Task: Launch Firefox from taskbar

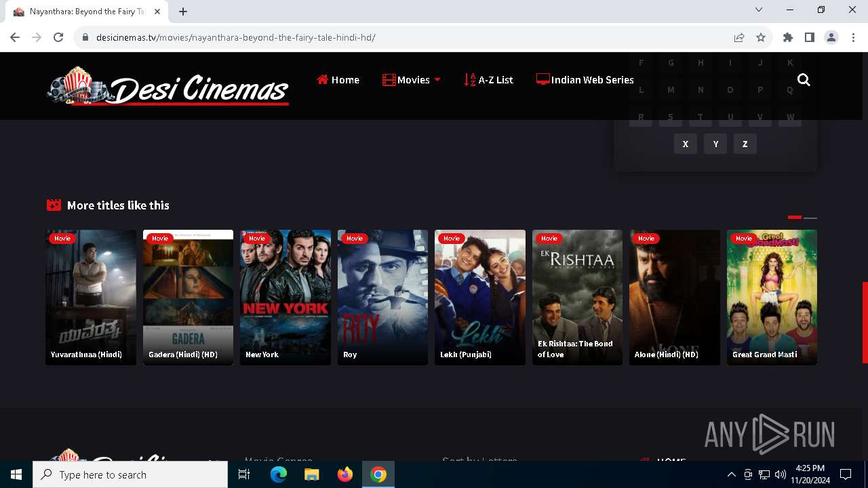Action: (345, 474)
